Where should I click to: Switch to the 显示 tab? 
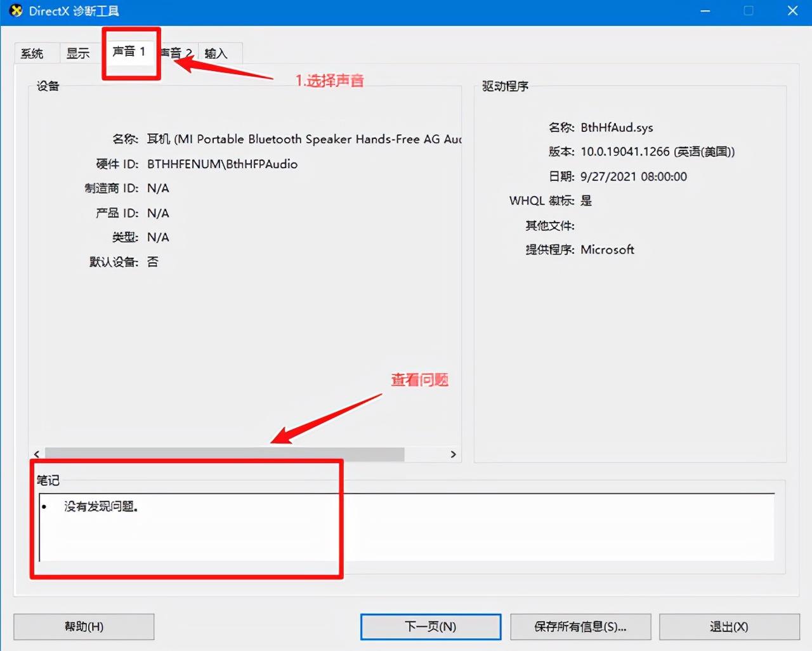pos(78,53)
